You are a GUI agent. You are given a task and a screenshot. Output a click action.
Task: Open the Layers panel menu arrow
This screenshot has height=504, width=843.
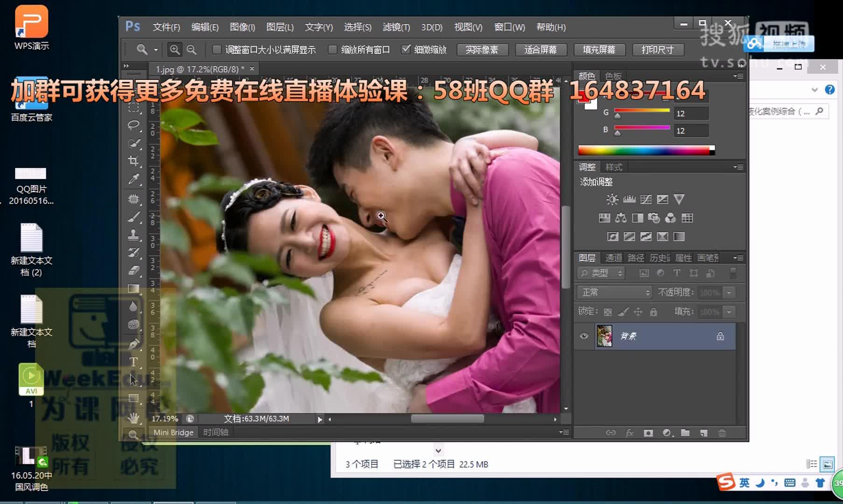738,258
